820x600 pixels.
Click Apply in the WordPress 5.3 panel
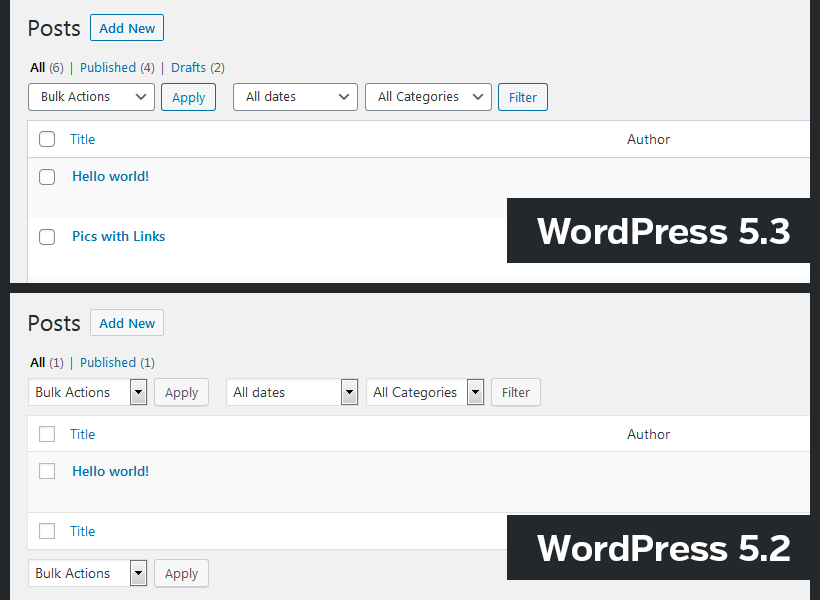[x=188, y=97]
